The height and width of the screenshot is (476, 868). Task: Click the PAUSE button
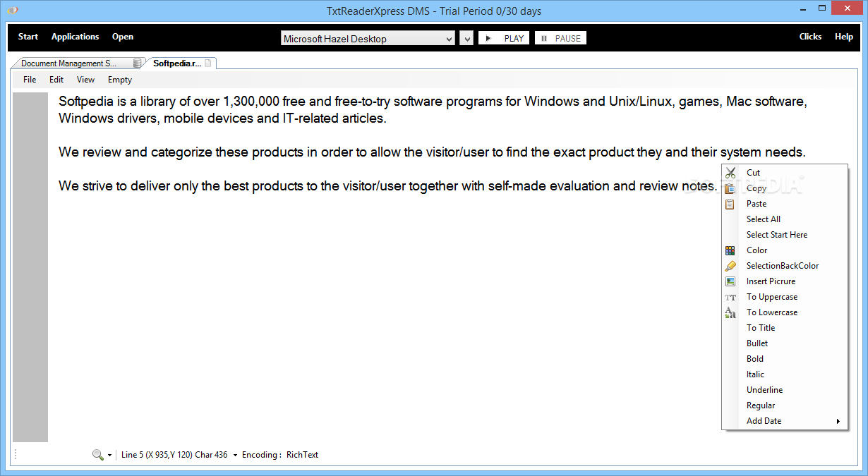pyautogui.click(x=560, y=39)
